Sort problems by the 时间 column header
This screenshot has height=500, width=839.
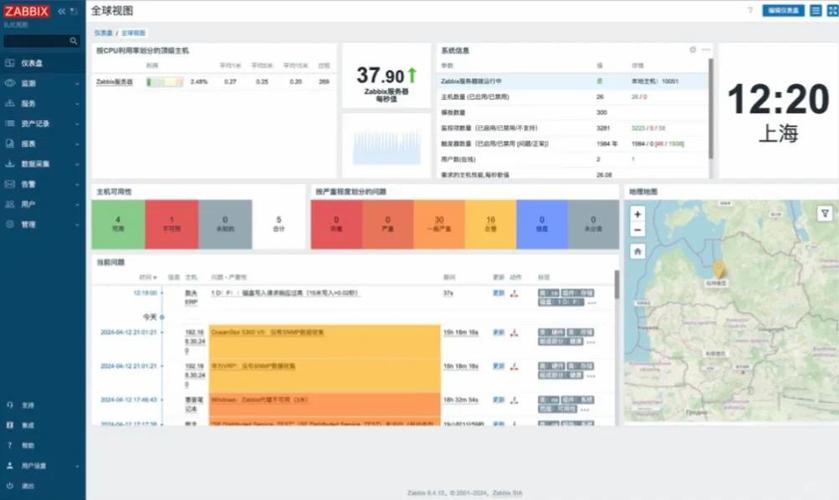click(x=148, y=277)
